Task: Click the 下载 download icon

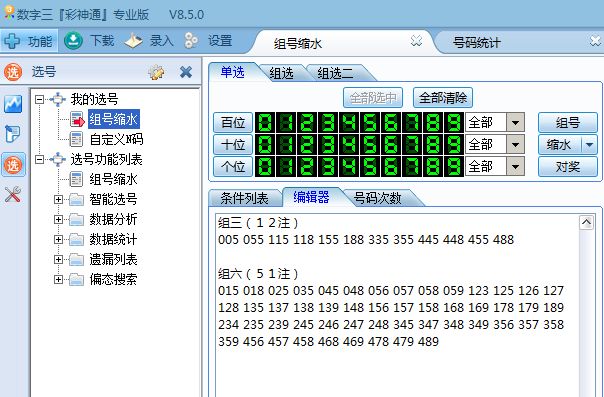Action: 73,40
